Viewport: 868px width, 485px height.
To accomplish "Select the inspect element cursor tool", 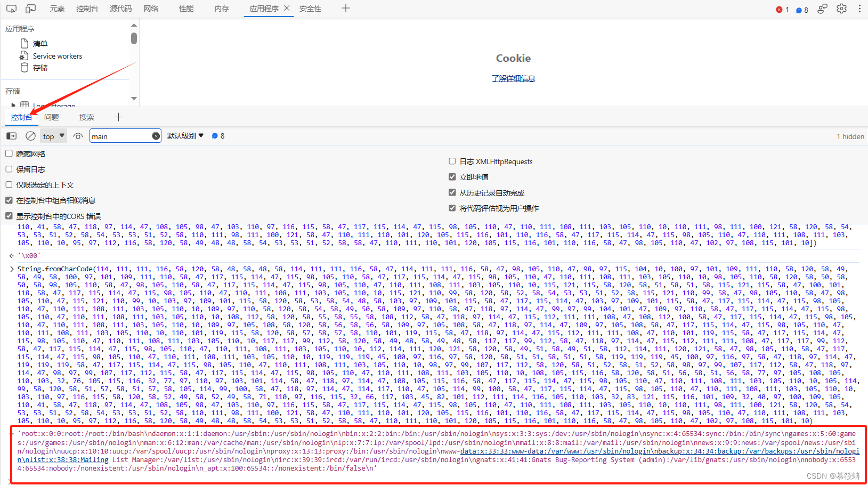I will pyautogui.click(x=11, y=8).
